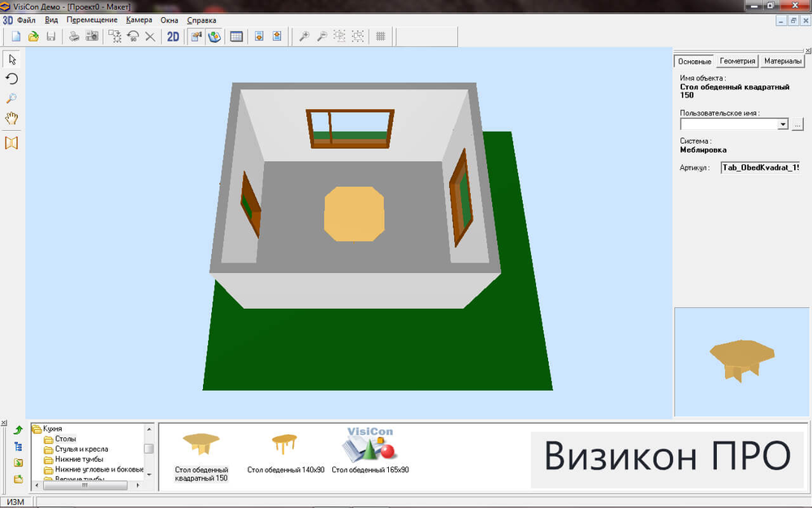Click the printer icon in toolbar

(74, 37)
